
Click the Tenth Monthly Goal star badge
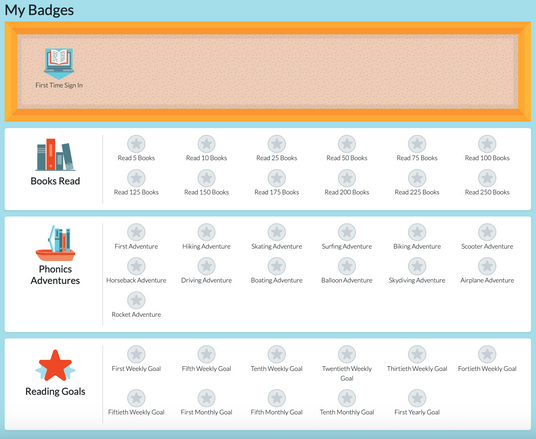coord(347,398)
